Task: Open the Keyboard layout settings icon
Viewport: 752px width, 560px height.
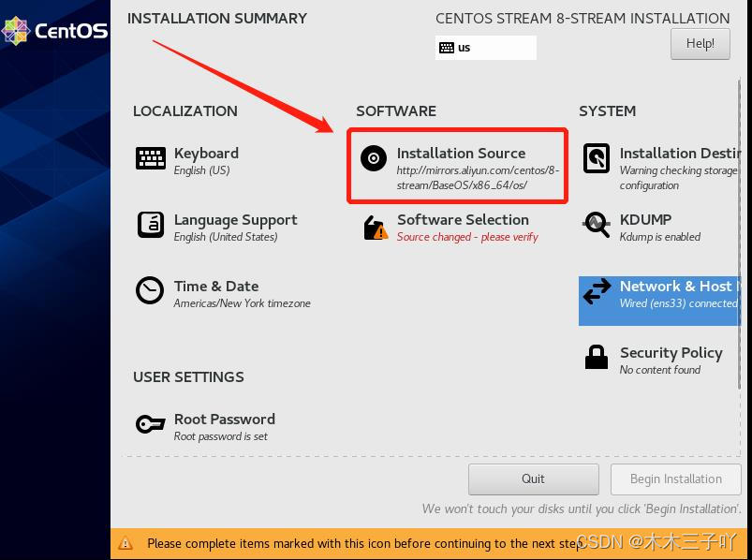Action: tap(150, 158)
